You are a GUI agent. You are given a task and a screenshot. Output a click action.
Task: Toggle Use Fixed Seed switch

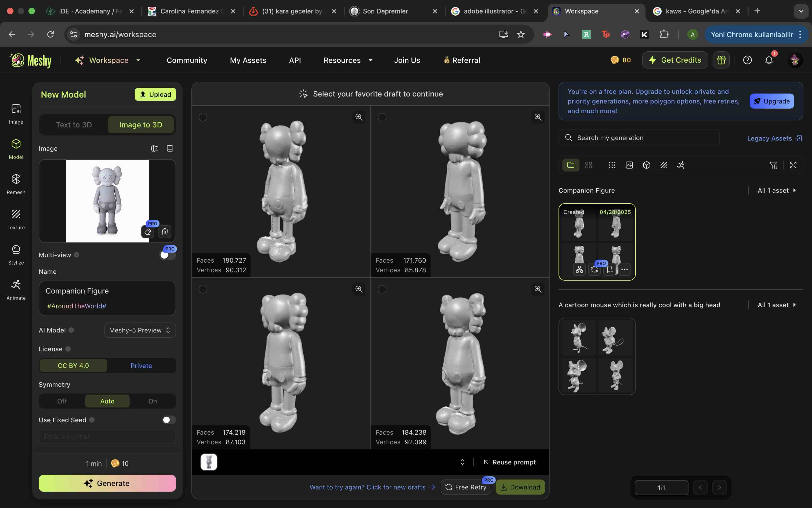pyautogui.click(x=169, y=420)
